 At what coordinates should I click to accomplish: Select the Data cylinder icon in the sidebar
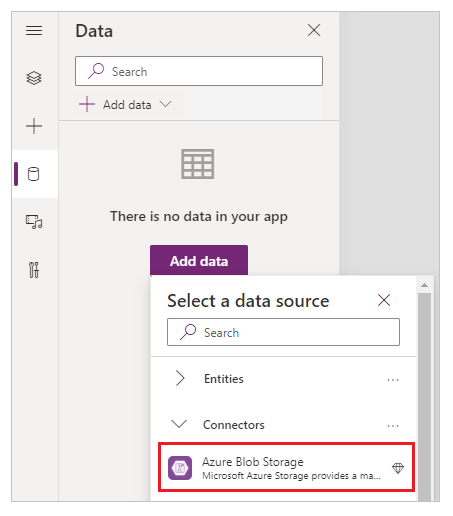pos(33,174)
